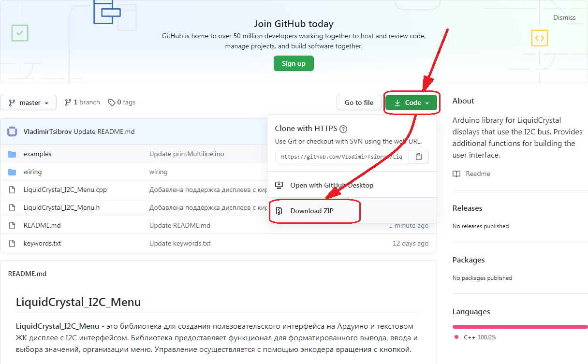This screenshot has height=364, width=588.
Task: Click file icon beside LiquidCrystal_I2C_Menu.h
Action: (12, 207)
